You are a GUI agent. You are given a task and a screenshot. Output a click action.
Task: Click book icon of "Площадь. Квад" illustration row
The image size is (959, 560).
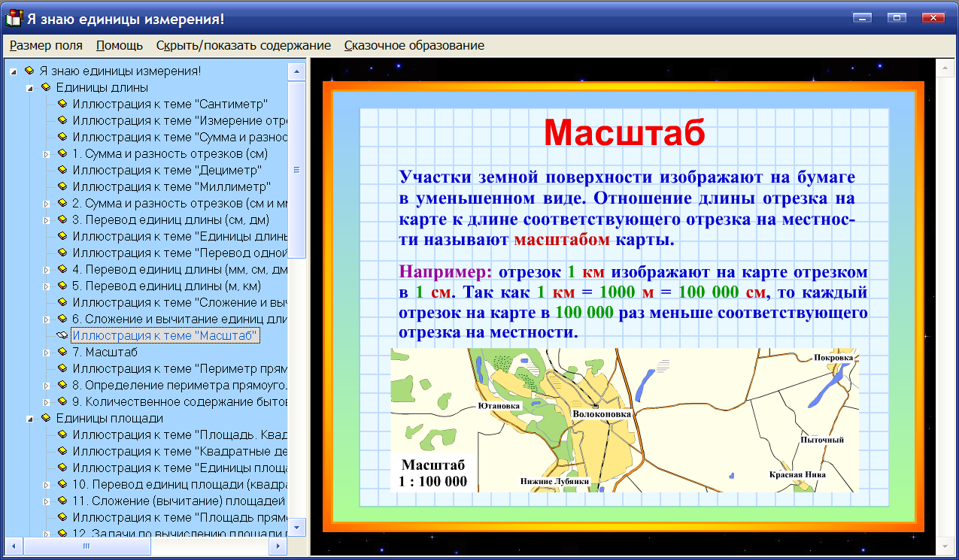[62, 434]
